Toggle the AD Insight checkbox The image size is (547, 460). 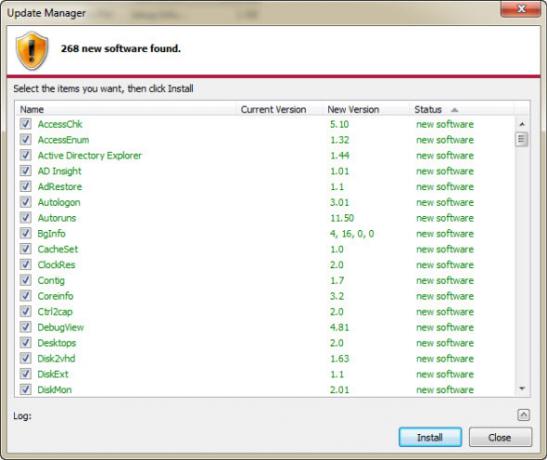click(25, 171)
